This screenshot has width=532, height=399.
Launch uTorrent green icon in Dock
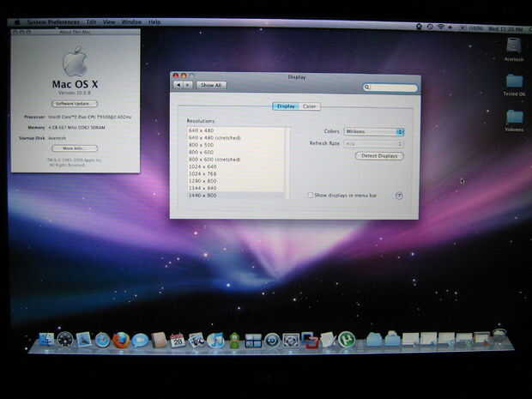click(347, 340)
